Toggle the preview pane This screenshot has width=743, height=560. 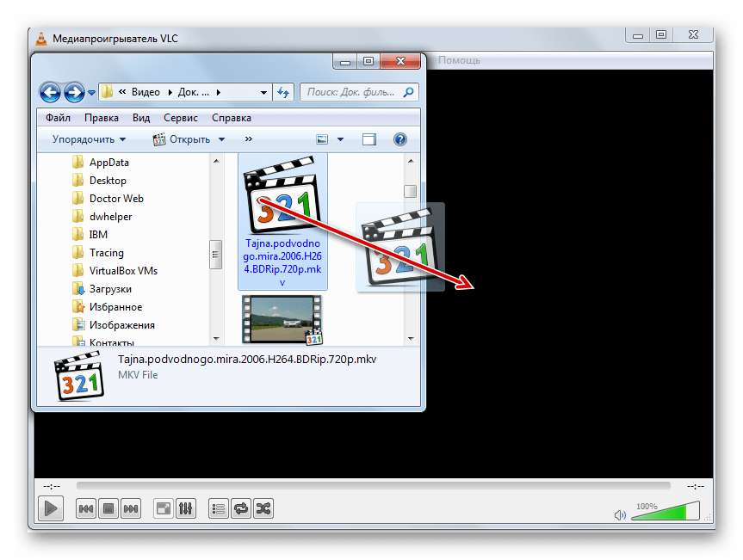click(x=369, y=139)
